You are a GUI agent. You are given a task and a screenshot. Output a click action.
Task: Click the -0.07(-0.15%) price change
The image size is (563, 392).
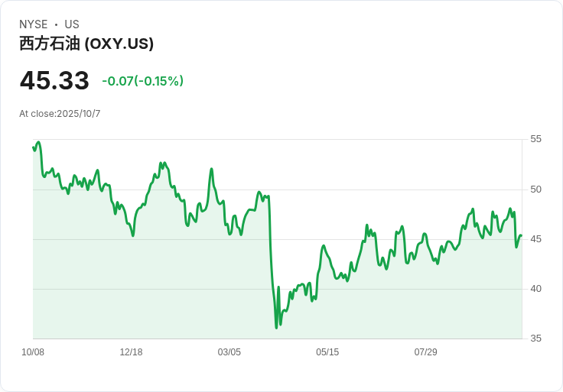pos(142,81)
